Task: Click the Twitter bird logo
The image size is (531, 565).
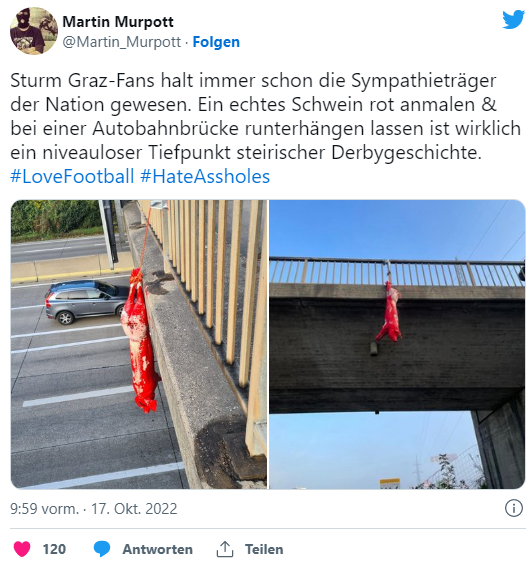Action: pyautogui.click(x=513, y=19)
